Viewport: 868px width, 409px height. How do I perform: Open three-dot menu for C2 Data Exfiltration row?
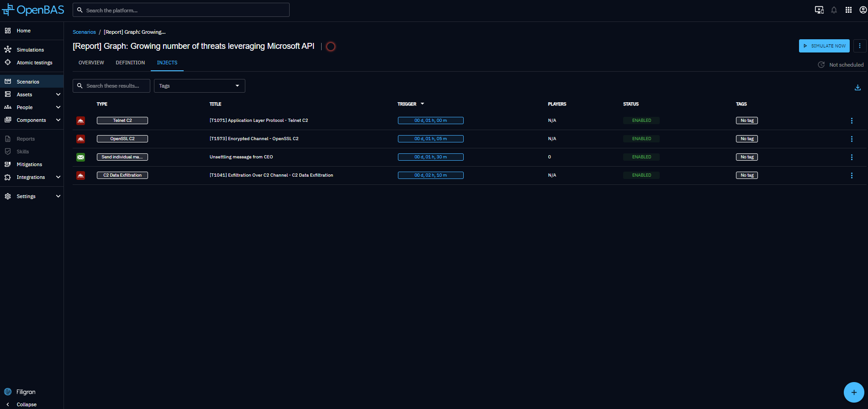pyautogui.click(x=852, y=175)
